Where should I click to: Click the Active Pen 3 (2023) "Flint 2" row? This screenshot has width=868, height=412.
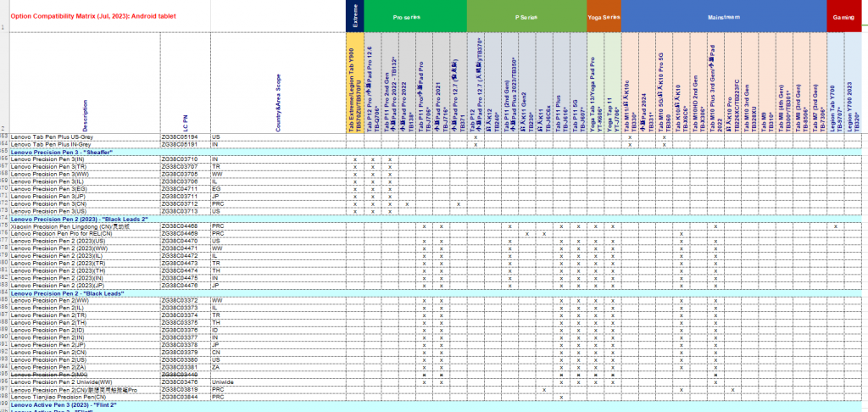(436, 405)
